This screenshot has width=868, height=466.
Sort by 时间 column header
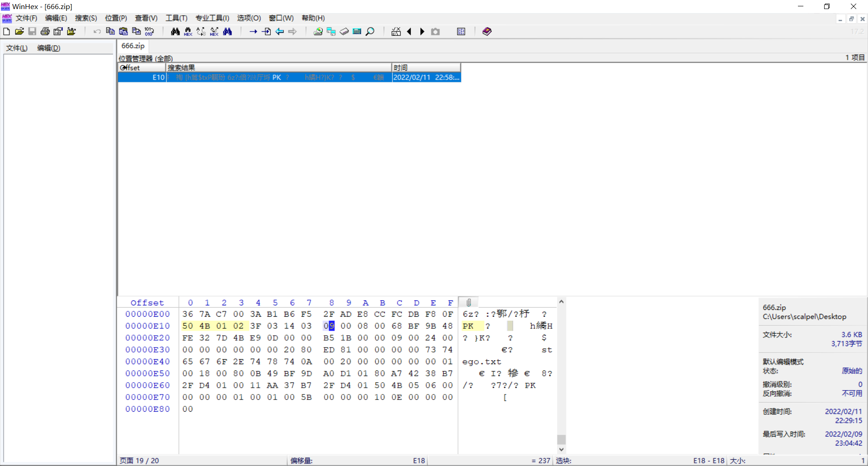(x=426, y=67)
